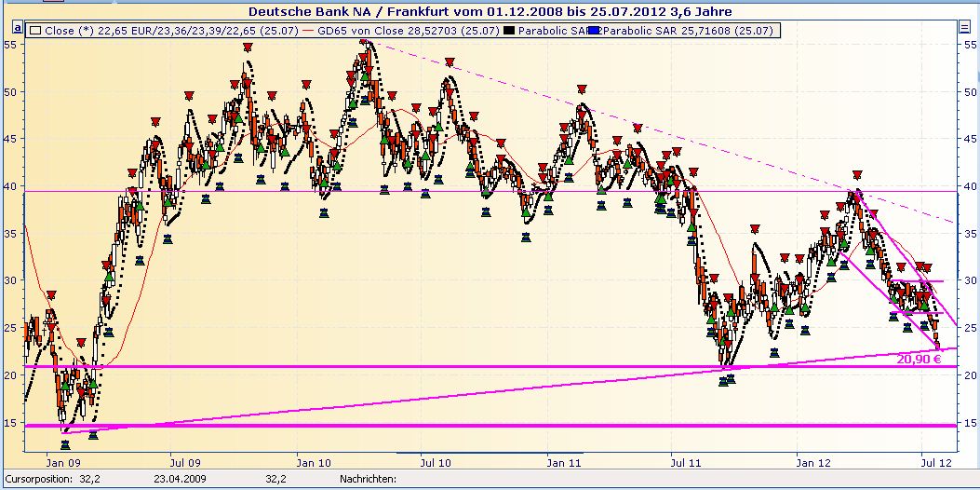Open the chart menu icon beside the right axis
This screenshot has height=490, width=980.
tap(964, 27)
